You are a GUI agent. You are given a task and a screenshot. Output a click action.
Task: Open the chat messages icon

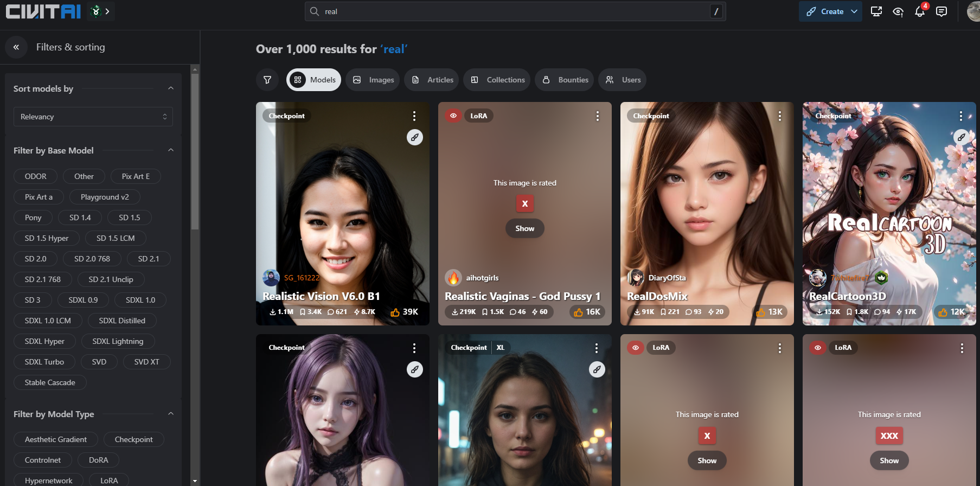[x=941, y=11]
